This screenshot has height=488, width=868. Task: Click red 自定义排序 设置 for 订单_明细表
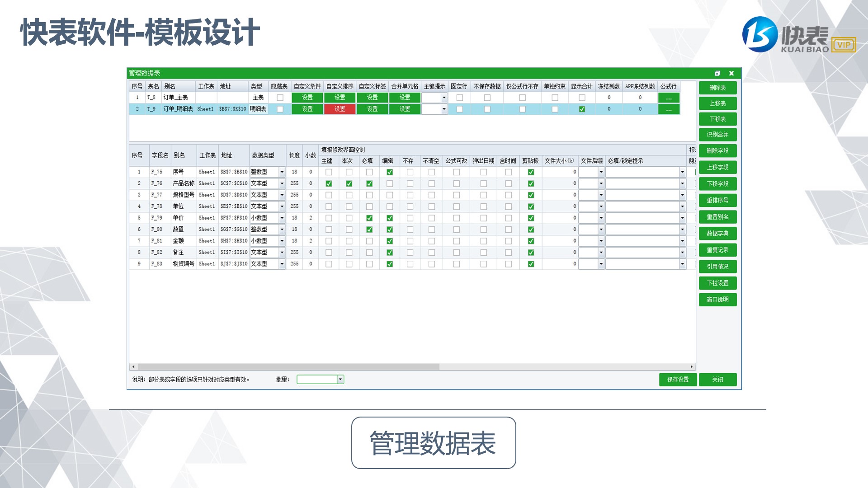point(340,109)
